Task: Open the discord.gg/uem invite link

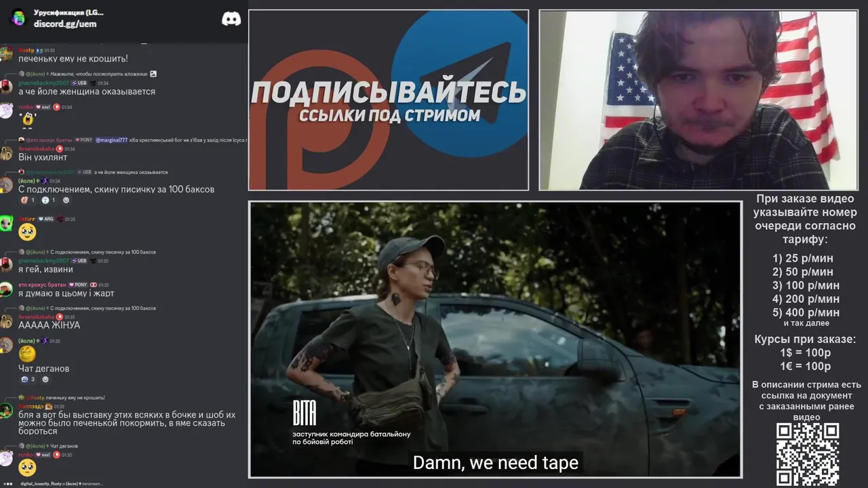Action: point(65,24)
